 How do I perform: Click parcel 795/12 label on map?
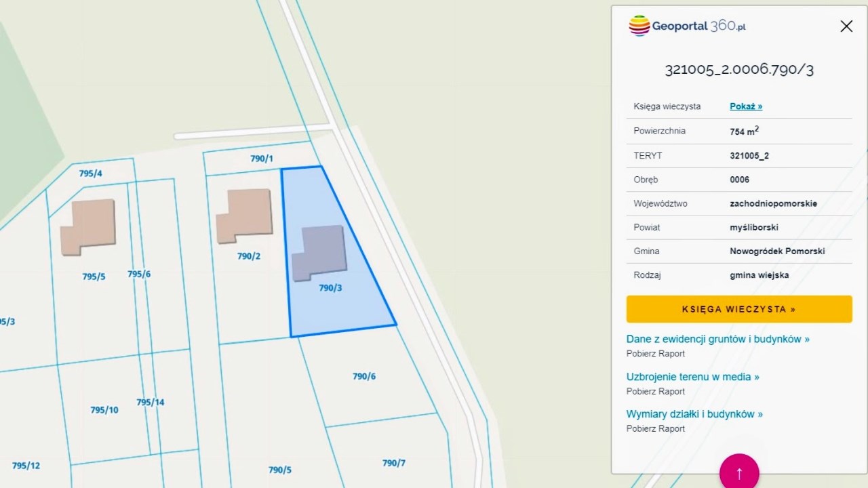pyautogui.click(x=26, y=466)
